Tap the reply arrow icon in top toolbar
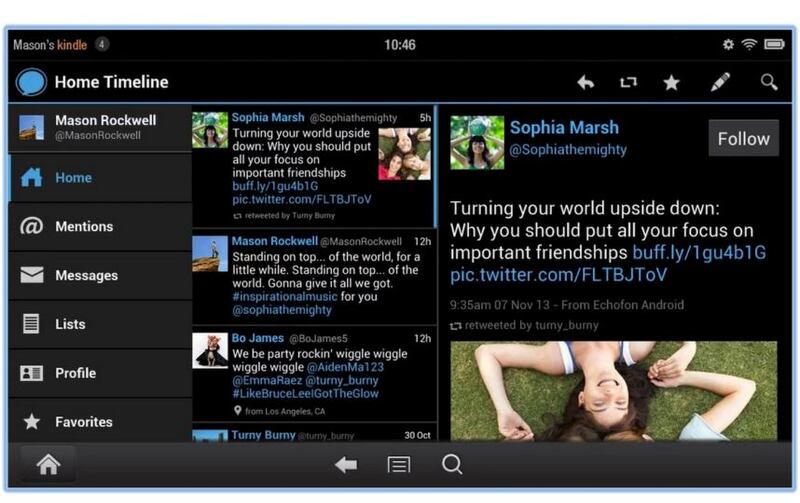The height and width of the screenshot is (503, 800). 585,83
